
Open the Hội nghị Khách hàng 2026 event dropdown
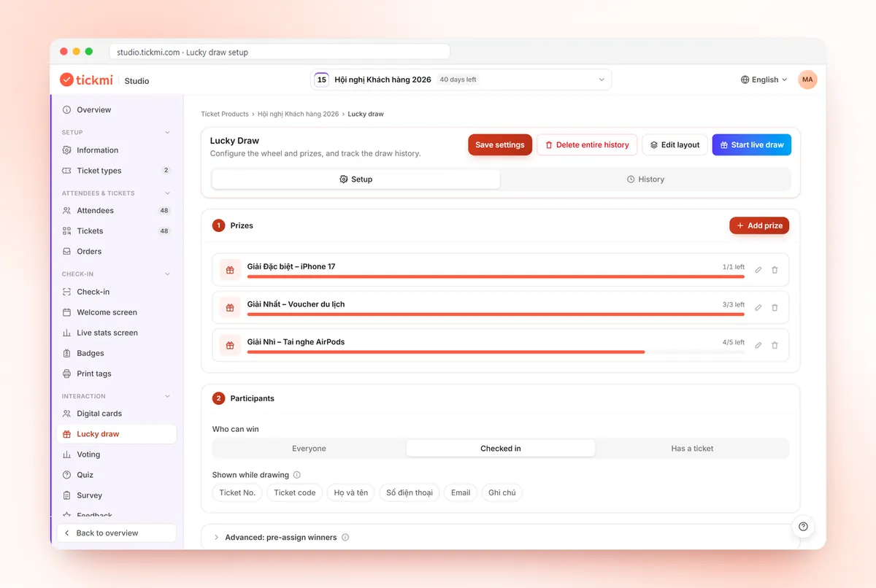coord(461,80)
